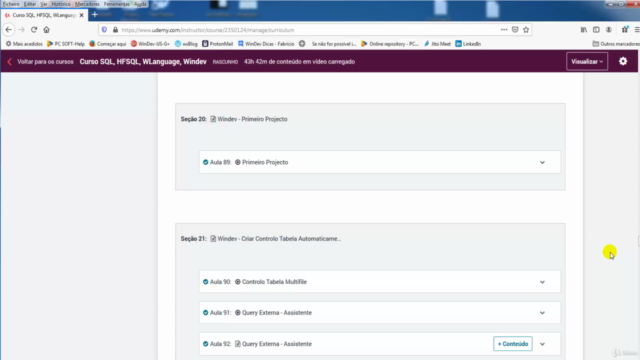Click the extensions gift icon in toolbar
The height and width of the screenshot is (360, 640).
tap(625, 29)
